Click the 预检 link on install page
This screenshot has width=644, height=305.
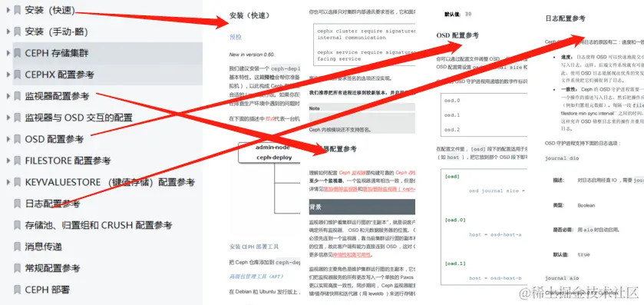click(236, 37)
